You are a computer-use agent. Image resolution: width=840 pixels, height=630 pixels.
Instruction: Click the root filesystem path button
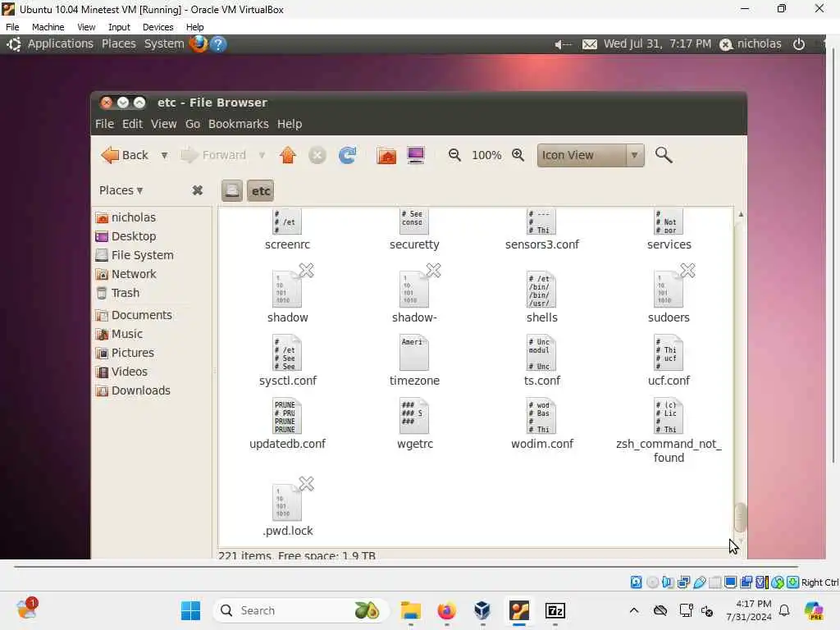[x=232, y=190]
